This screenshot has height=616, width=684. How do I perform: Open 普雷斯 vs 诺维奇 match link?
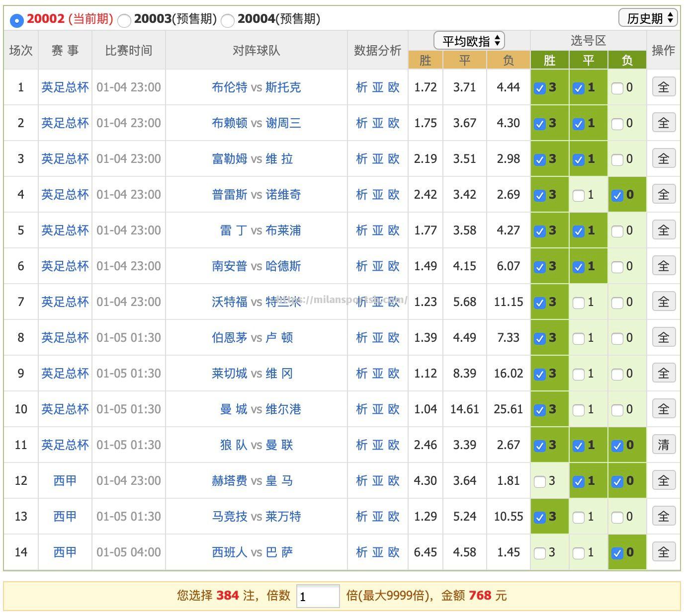click(256, 194)
